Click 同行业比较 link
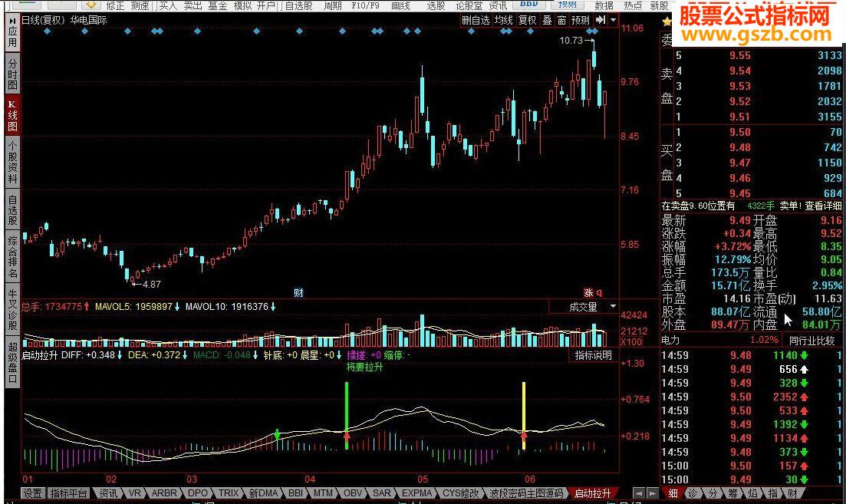This screenshot has width=846, height=504. click(x=811, y=341)
